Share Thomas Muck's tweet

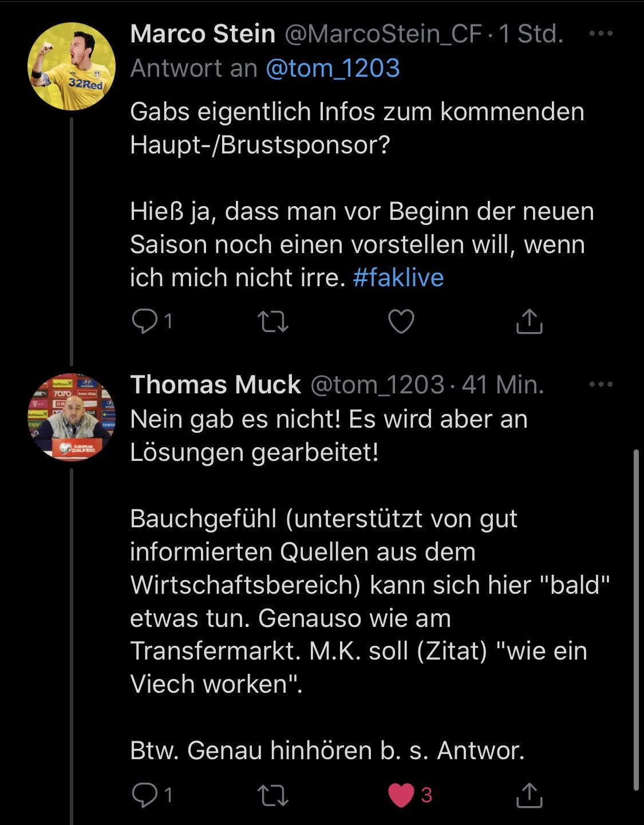point(530,795)
